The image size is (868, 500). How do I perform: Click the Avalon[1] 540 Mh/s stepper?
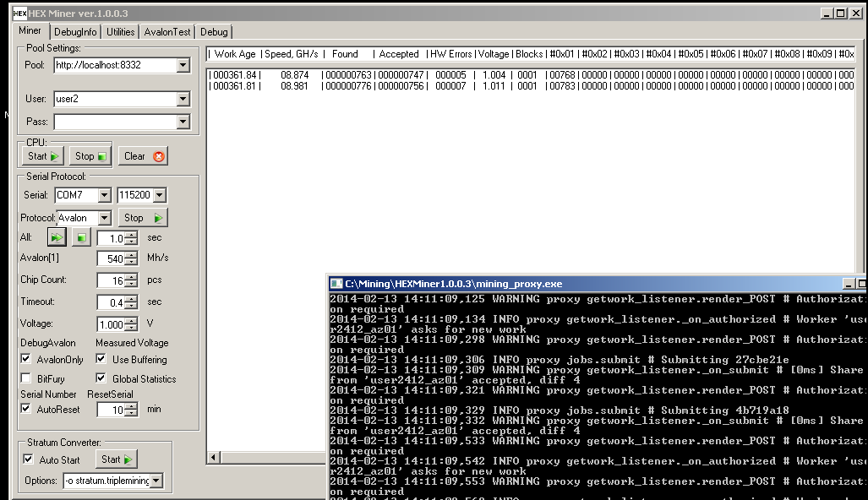tap(131, 258)
